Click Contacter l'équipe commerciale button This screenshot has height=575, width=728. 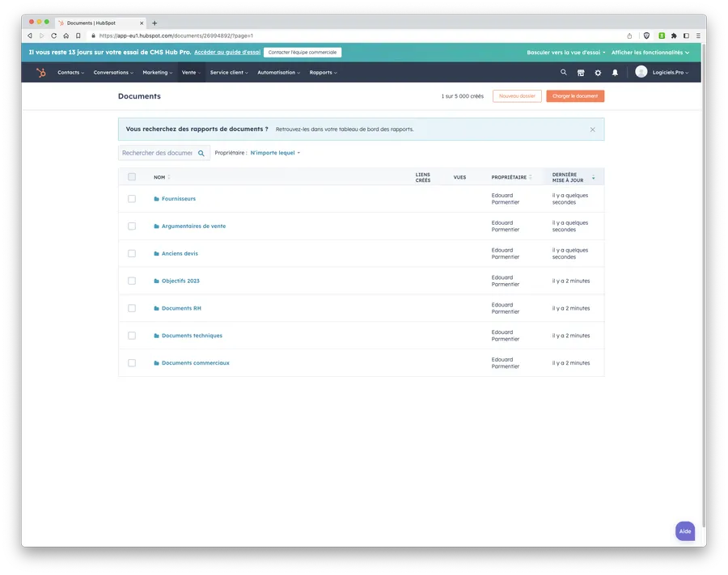[303, 53]
